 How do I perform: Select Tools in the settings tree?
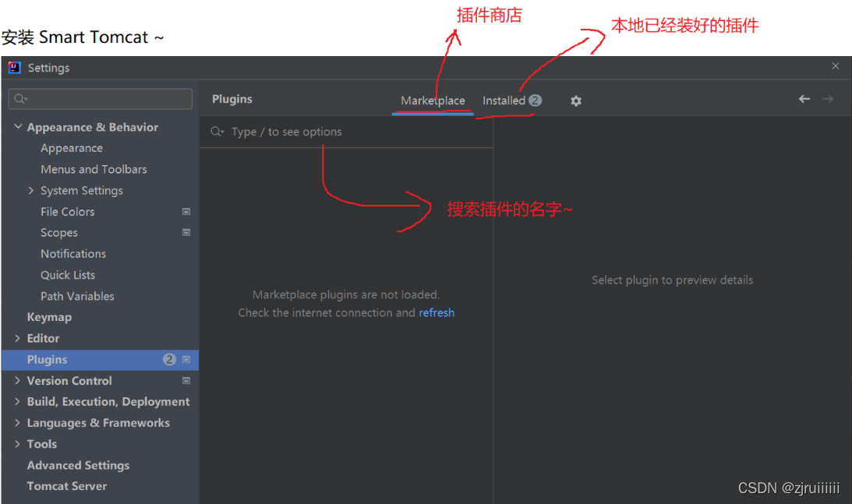pos(42,444)
